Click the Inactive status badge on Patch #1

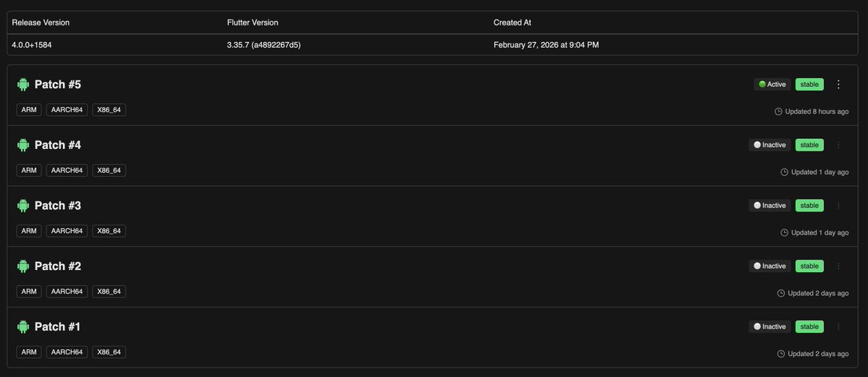pos(770,326)
